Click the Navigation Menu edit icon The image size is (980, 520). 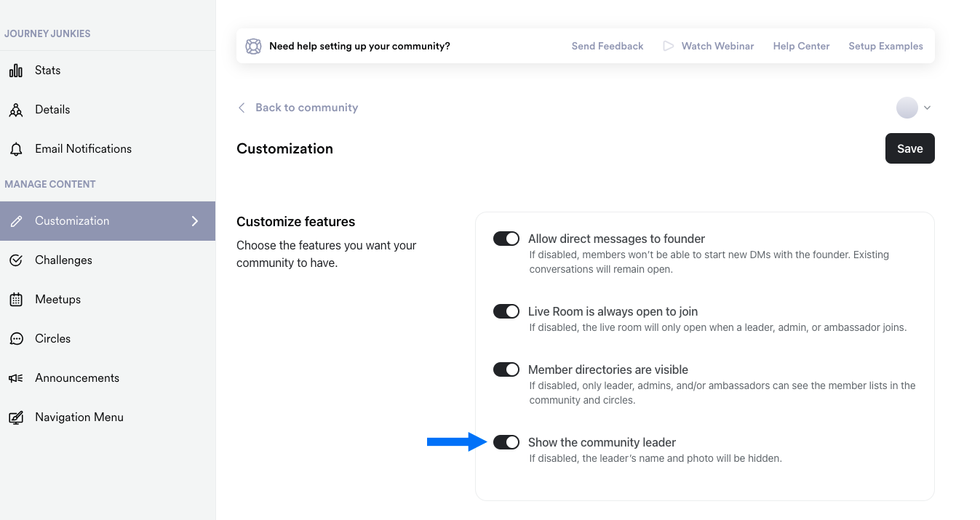pyautogui.click(x=15, y=417)
